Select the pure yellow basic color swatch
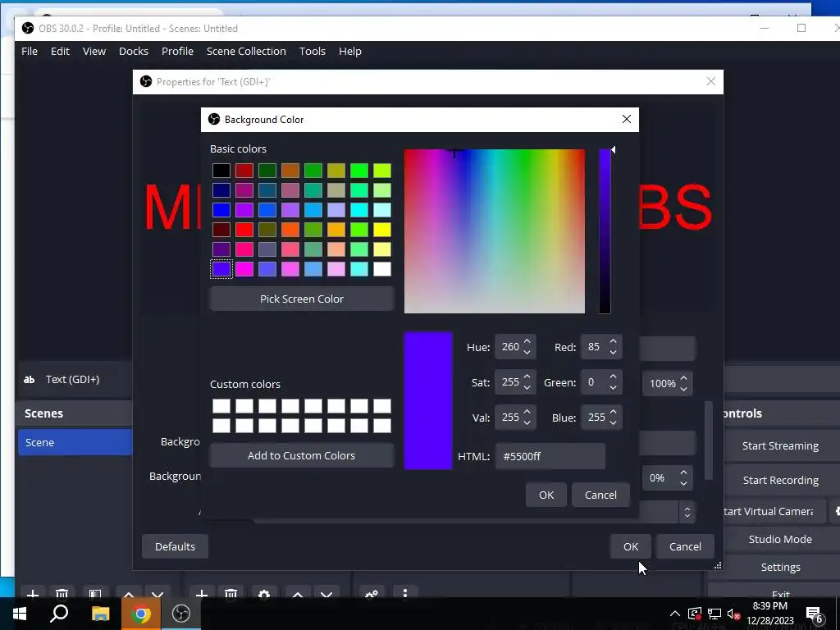 pyautogui.click(x=382, y=230)
